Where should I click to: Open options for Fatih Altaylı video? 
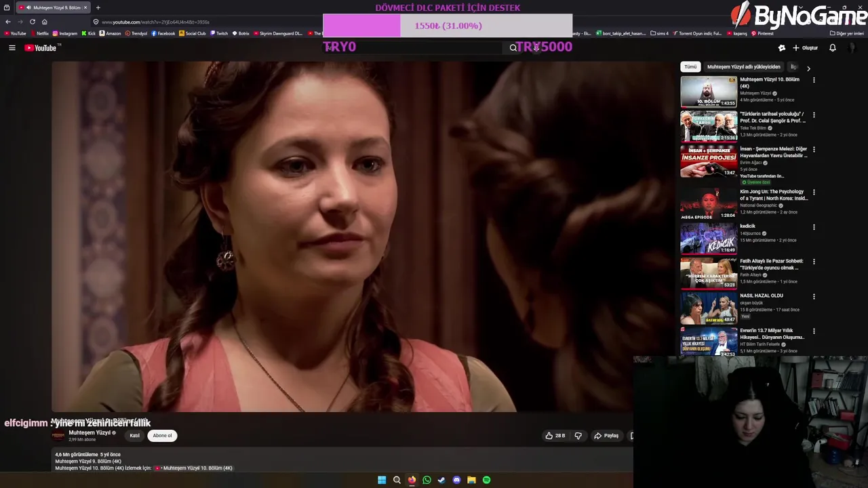[x=814, y=262]
